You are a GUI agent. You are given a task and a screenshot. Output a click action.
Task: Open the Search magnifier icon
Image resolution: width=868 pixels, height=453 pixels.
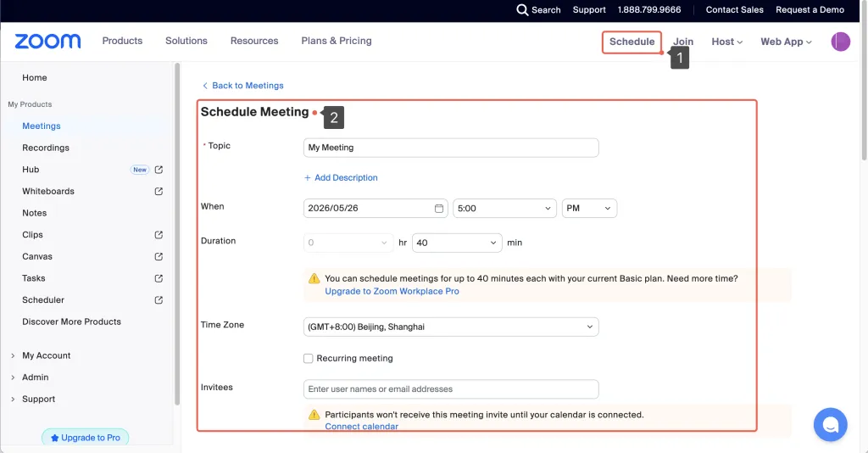(522, 10)
